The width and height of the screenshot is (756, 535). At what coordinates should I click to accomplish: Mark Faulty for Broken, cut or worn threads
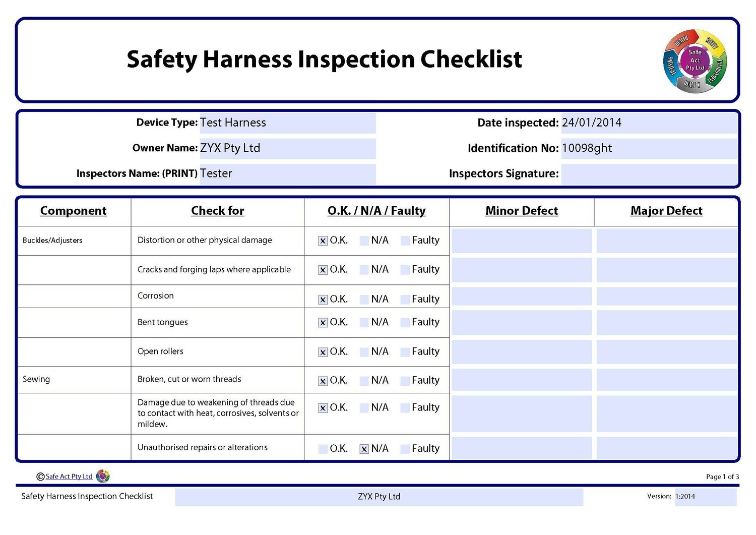tap(405, 381)
